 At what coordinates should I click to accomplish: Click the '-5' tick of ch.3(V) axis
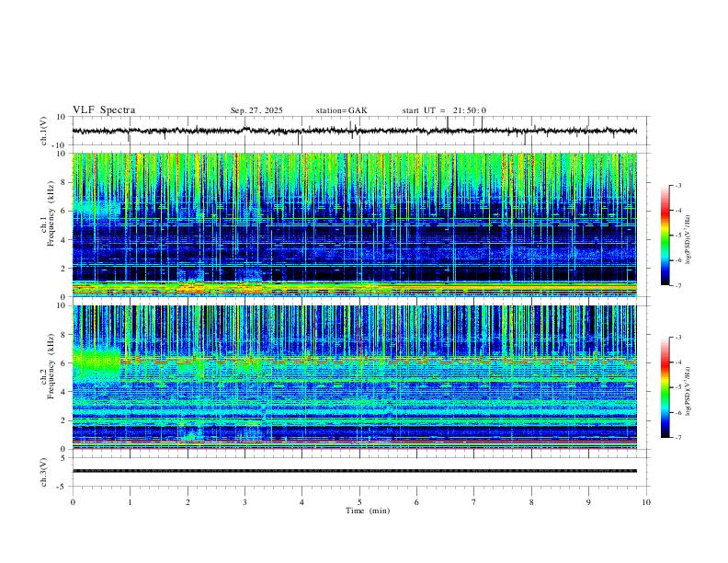tap(63, 487)
